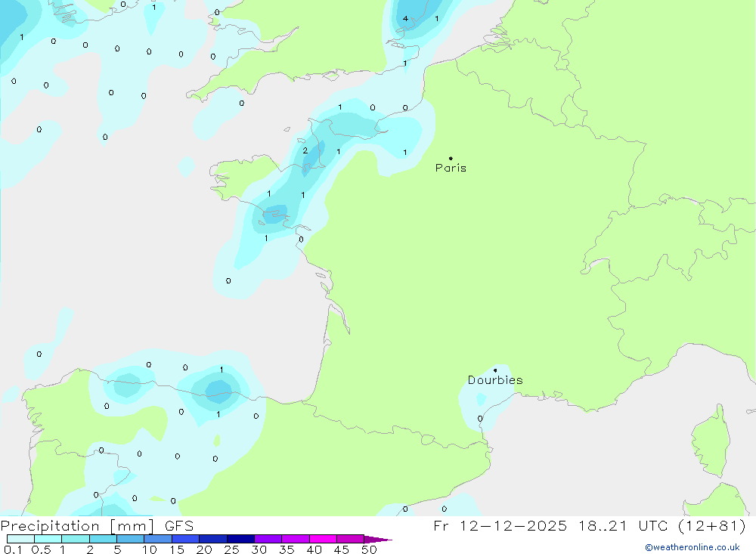Click the legend label '0.1'
This screenshot has width=756, height=554.
[13, 549]
